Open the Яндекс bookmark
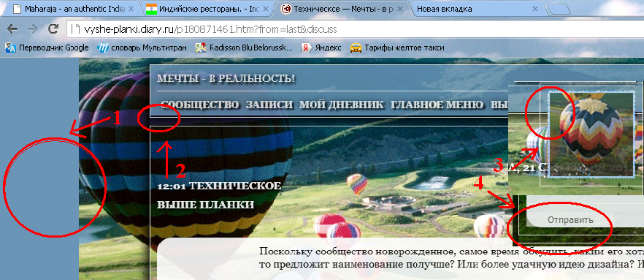This screenshot has width=644, height=280. coord(321,48)
